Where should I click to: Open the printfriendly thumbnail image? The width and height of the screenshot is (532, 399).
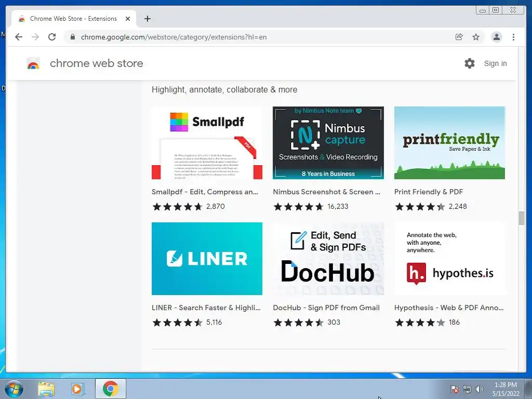coord(449,143)
